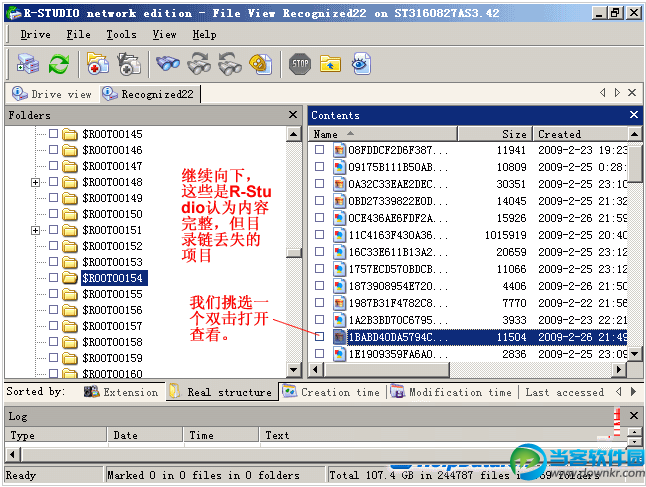Click the Preview eye toolbar icon
The width and height of the screenshot is (646, 487).
point(361,64)
